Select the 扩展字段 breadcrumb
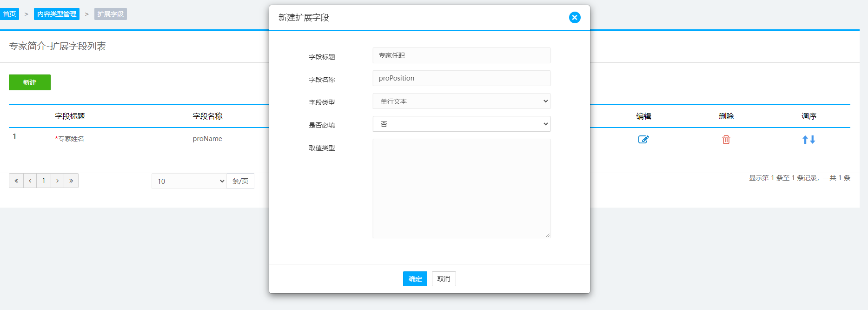The width and height of the screenshot is (868, 310). pos(110,14)
